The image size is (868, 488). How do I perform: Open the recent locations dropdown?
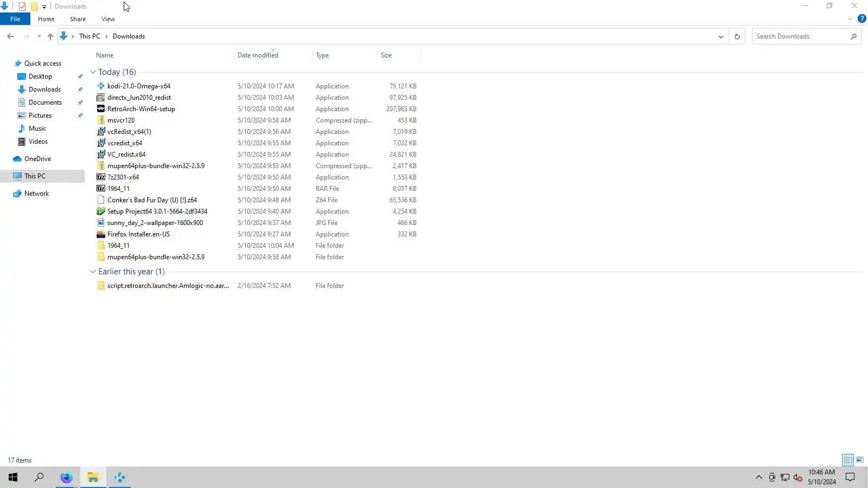39,36
